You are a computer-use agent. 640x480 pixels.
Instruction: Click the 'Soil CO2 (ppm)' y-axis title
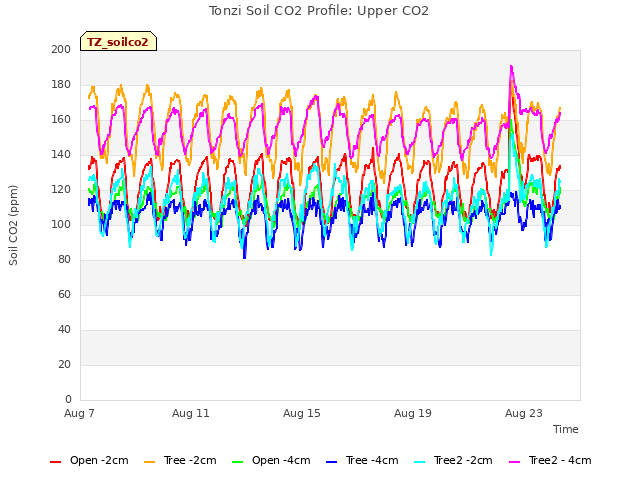pyautogui.click(x=13, y=225)
